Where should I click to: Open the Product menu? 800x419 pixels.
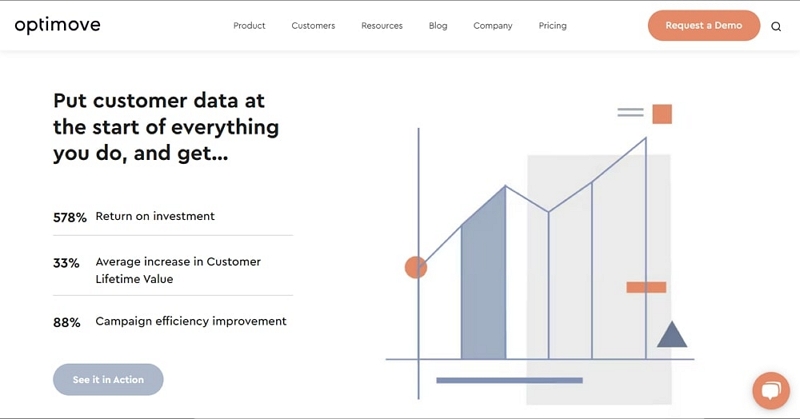pyautogui.click(x=249, y=26)
